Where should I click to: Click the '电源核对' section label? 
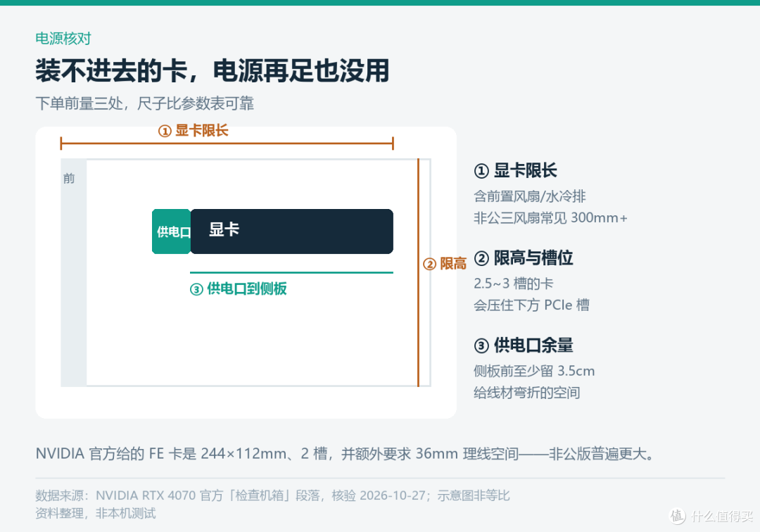pyautogui.click(x=63, y=39)
